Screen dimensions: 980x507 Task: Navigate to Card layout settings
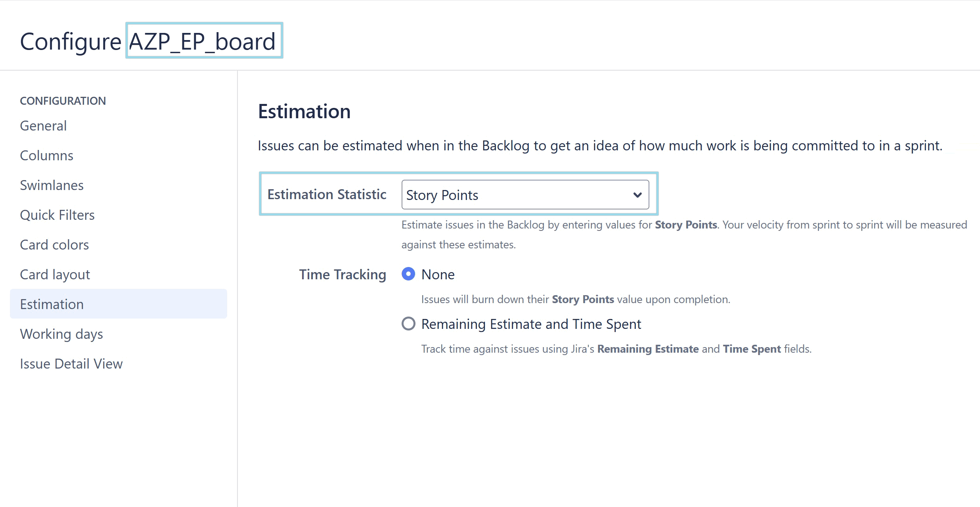click(x=55, y=275)
